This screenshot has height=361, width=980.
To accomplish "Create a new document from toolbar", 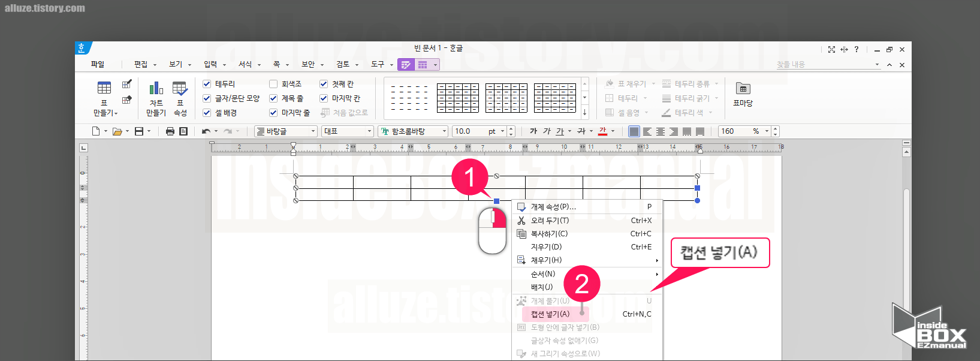I will [x=96, y=131].
